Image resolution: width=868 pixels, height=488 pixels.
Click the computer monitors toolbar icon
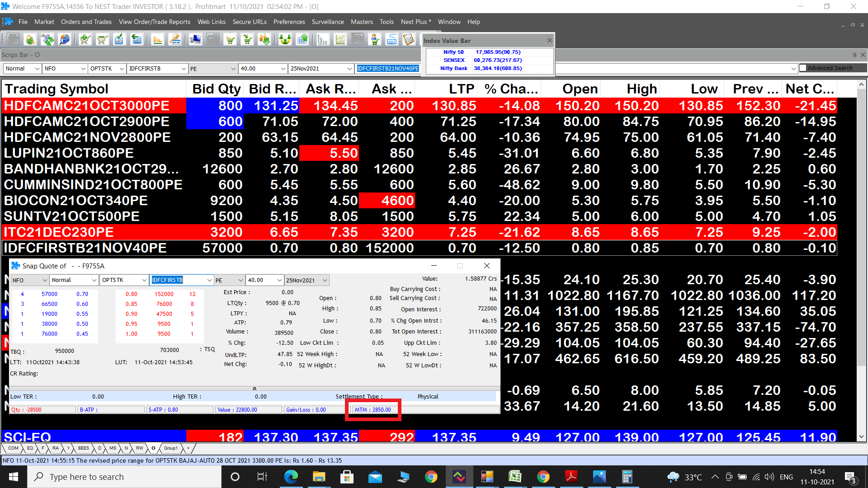(195, 40)
